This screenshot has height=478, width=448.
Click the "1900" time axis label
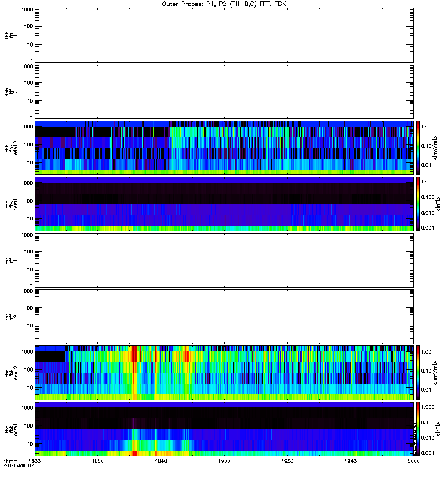224,461
